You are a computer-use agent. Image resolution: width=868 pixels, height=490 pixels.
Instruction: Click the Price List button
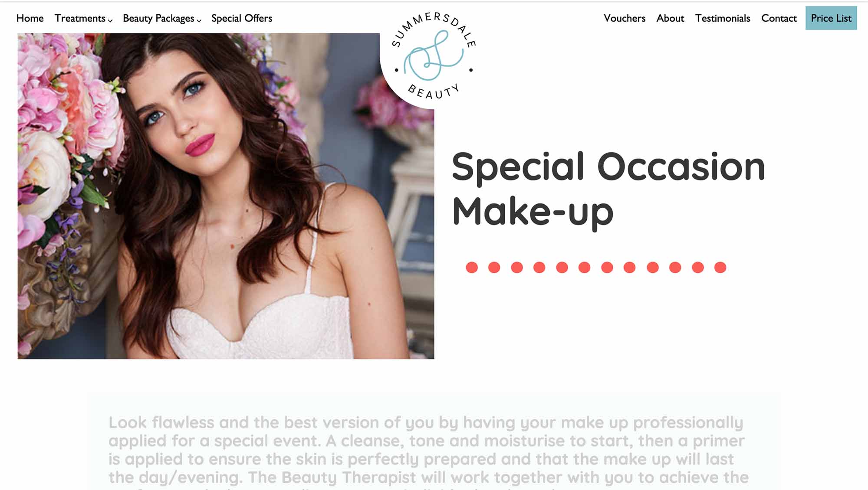point(831,18)
